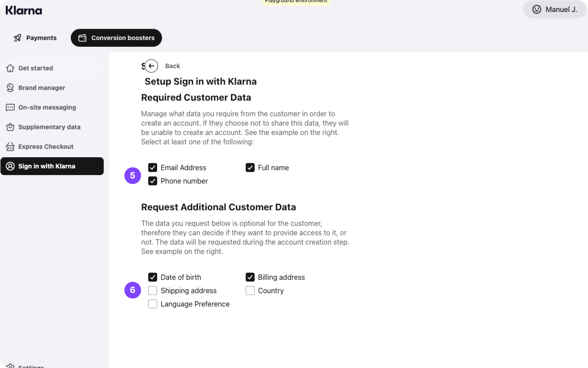Click the back arrow icon
This screenshot has width=588, height=368.
click(x=151, y=66)
